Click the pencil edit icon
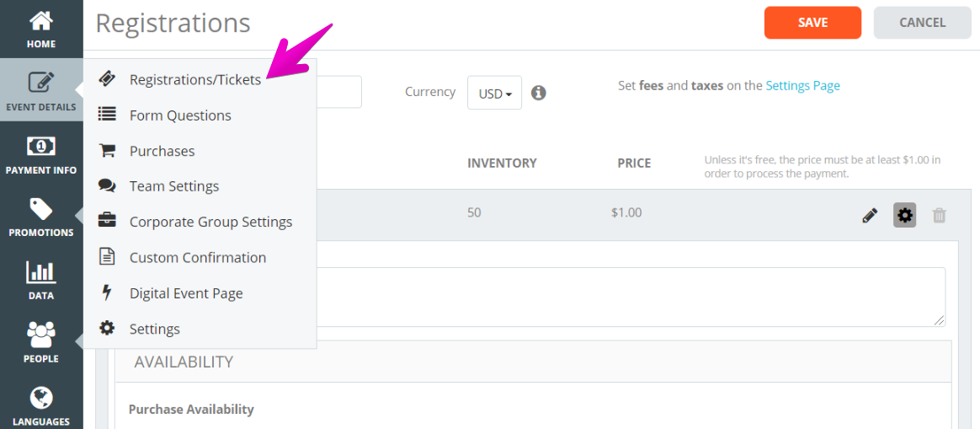980x429 pixels. [870, 216]
